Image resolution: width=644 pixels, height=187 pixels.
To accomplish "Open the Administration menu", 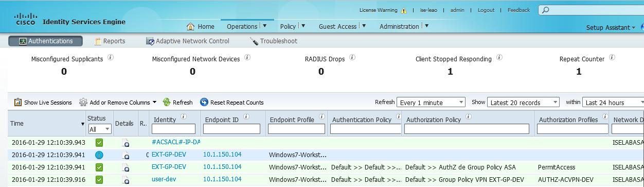I will click(399, 26).
